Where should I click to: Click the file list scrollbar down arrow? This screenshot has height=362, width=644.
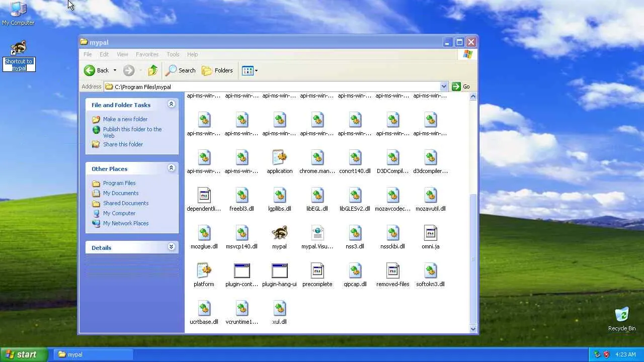[x=473, y=329]
